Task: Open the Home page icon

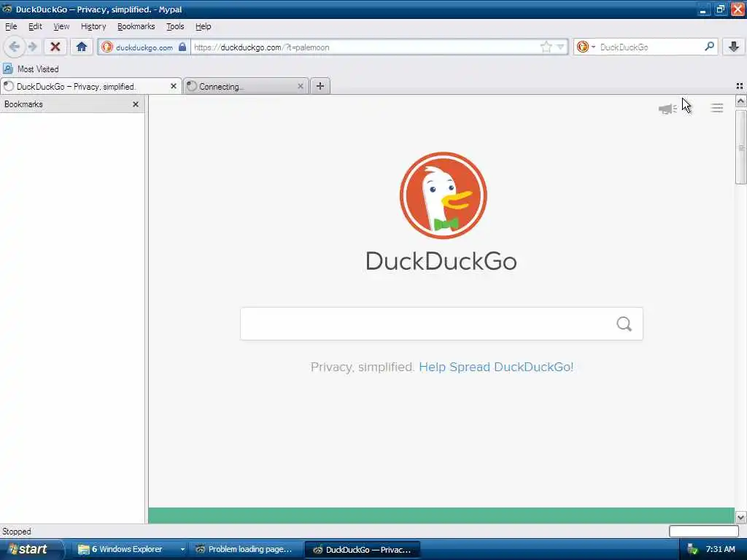Action: point(82,47)
